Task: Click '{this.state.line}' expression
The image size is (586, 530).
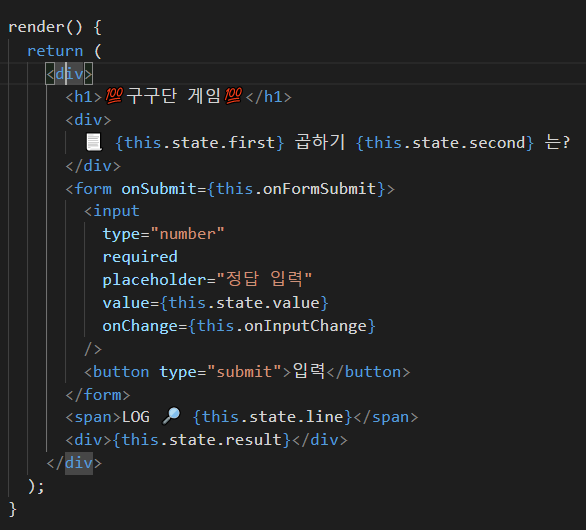Action: point(272,417)
